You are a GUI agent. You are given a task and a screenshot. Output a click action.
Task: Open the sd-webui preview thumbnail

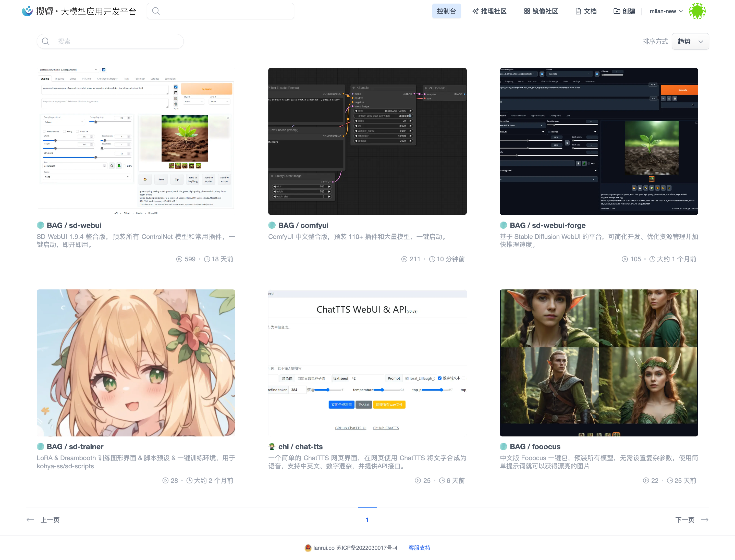pos(136,141)
